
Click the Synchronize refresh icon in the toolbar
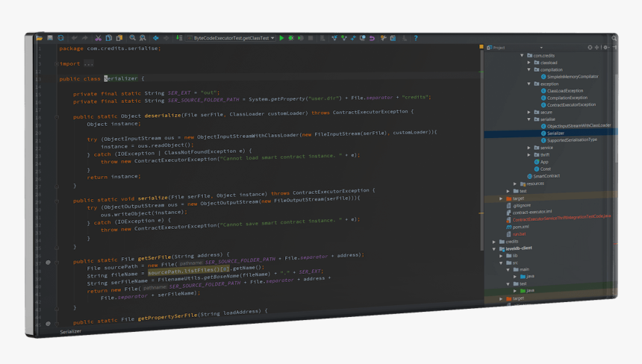pyautogui.click(x=61, y=38)
